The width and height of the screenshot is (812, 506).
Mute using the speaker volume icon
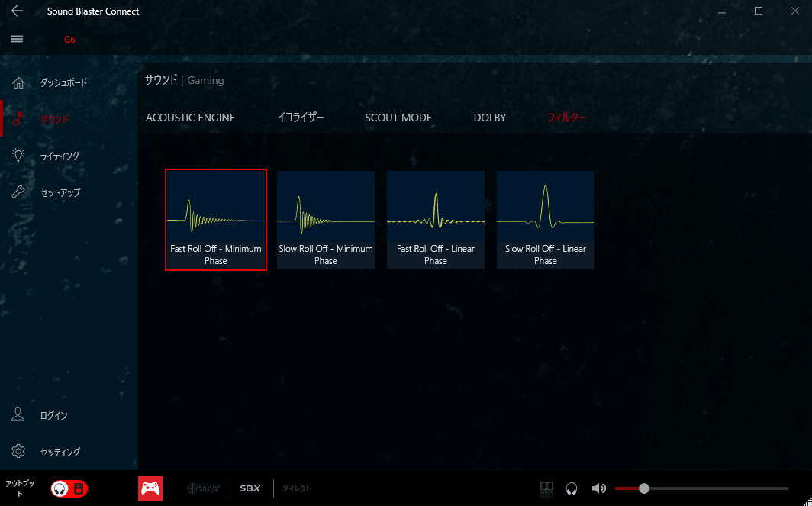coord(598,488)
